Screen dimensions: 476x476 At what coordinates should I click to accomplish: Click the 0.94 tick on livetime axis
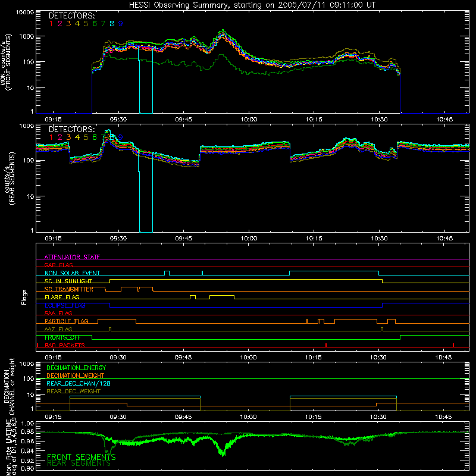coord(27,451)
